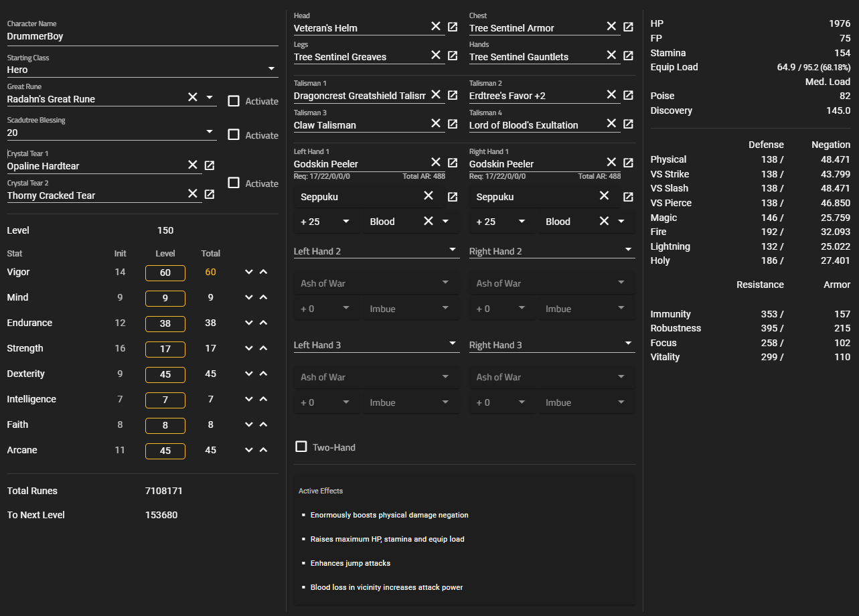Clear the Tree Sentinel Armor chest slot
The image size is (859, 616).
[x=611, y=26]
